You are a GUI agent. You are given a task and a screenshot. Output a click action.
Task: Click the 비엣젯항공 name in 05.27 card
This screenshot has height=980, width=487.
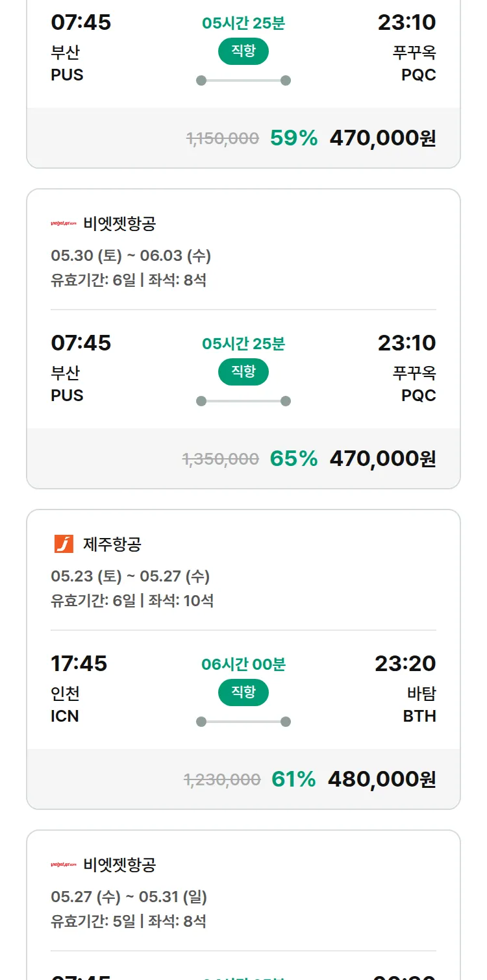(x=119, y=865)
